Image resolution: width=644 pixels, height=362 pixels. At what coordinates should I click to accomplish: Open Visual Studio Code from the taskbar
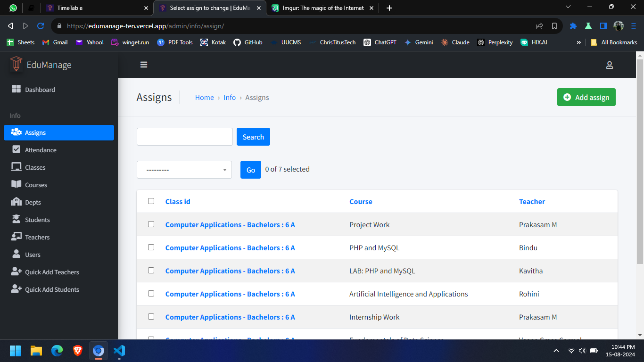[x=119, y=351]
